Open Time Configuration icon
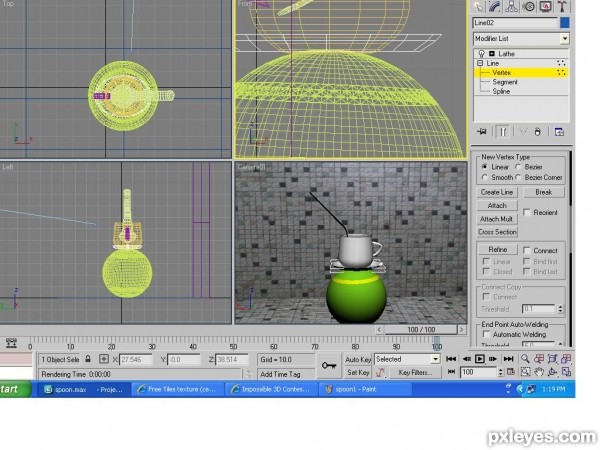600x450 pixels. coord(511,372)
